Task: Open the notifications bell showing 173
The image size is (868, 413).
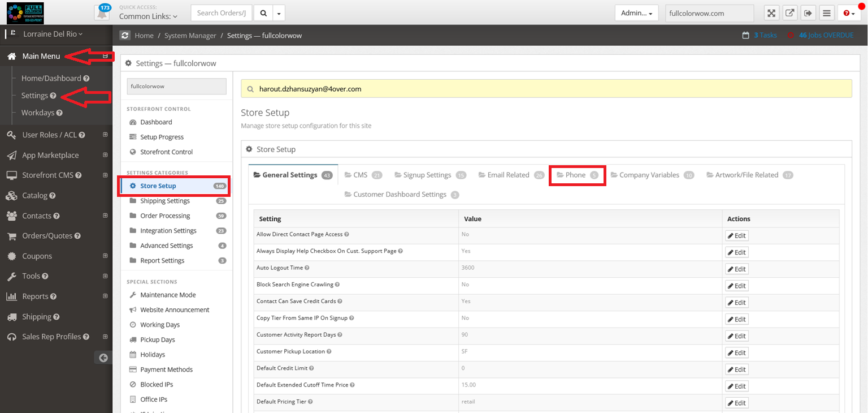Action: [x=102, y=13]
